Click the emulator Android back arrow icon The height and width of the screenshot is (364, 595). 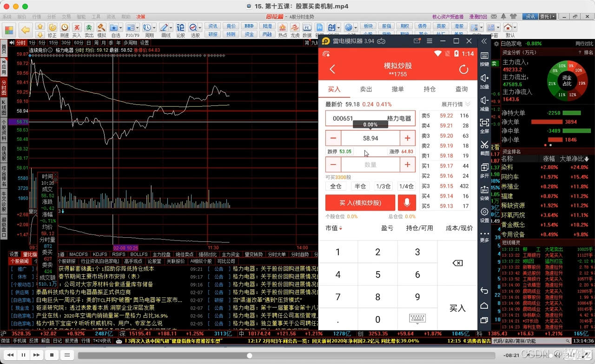click(484, 291)
